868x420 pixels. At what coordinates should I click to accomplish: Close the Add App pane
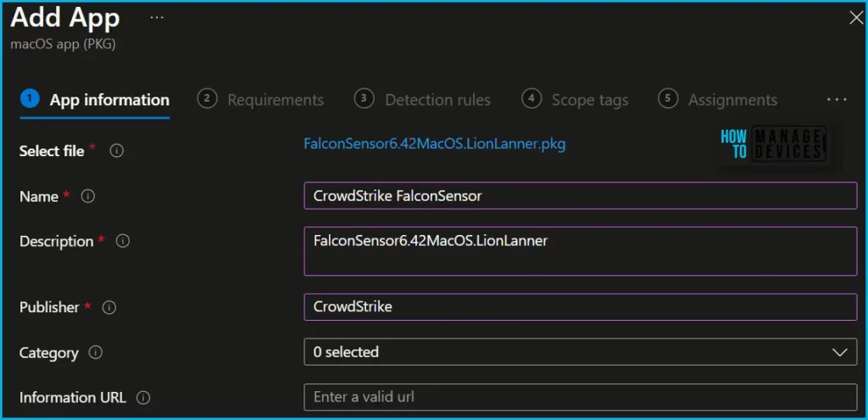856,18
